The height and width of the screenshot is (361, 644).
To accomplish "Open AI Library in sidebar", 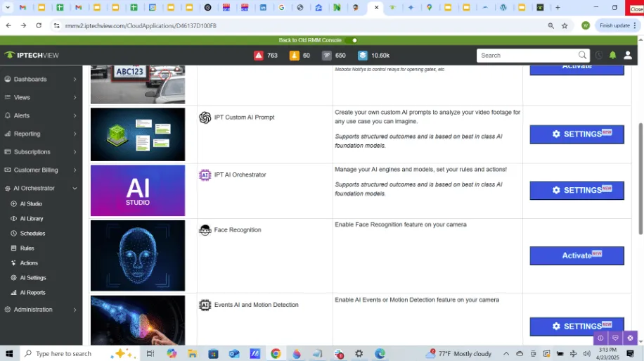I will [x=32, y=219].
